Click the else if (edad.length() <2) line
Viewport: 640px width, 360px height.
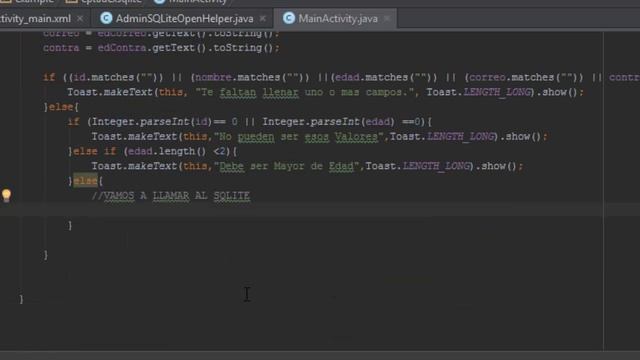(152, 151)
